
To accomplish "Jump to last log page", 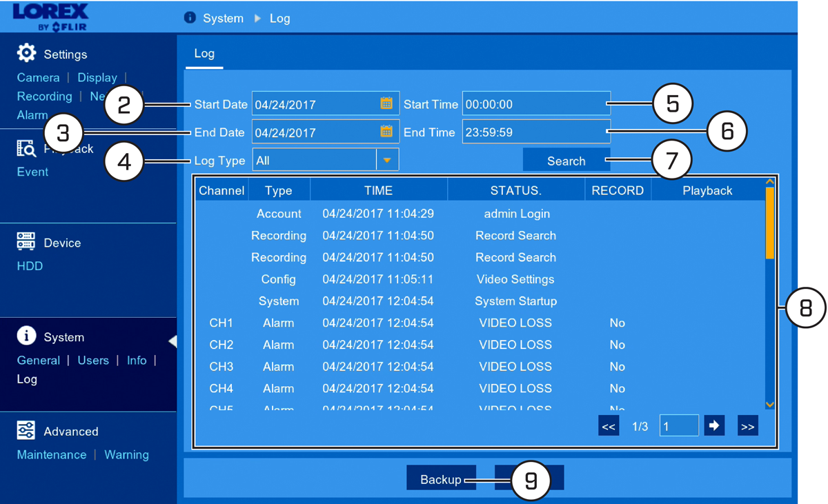I will (747, 426).
